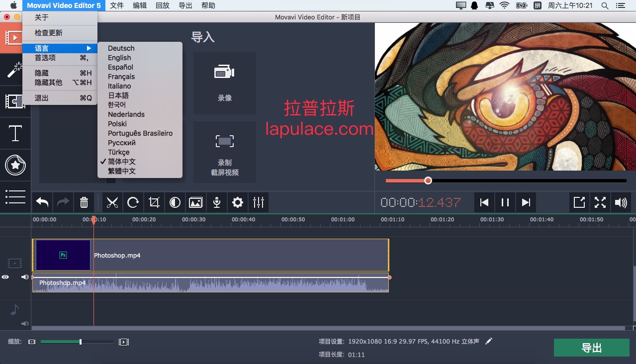The height and width of the screenshot is (364, 636).
Task: Select Português Brasileiro language
Action: 140,133
